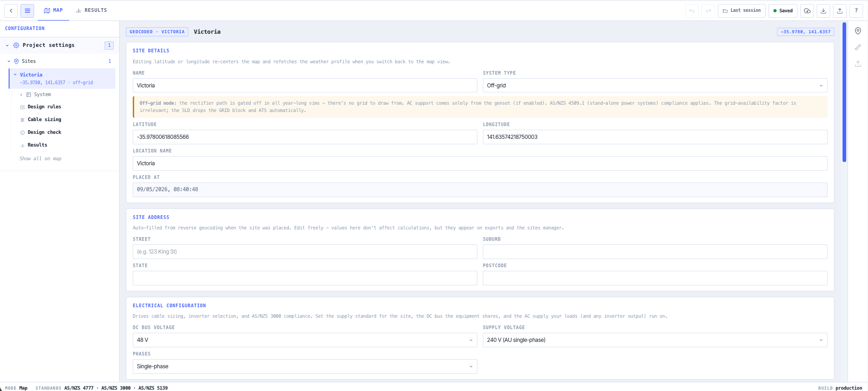Expand the System tree node
The width and height of the screenshot is (868, 391).
(x=21, y=95)
